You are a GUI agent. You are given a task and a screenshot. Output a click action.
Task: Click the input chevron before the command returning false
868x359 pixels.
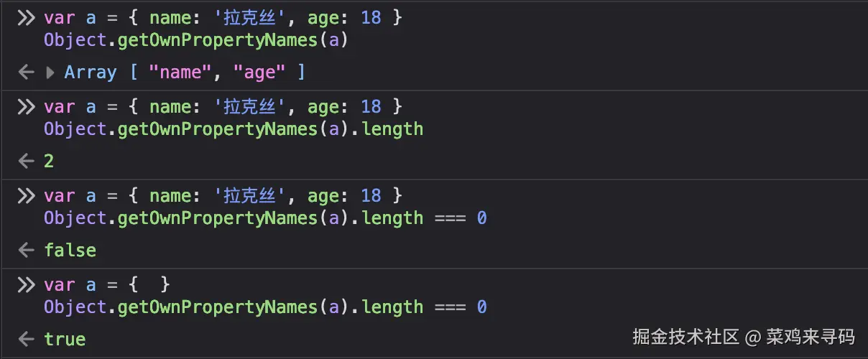[26, 196]
